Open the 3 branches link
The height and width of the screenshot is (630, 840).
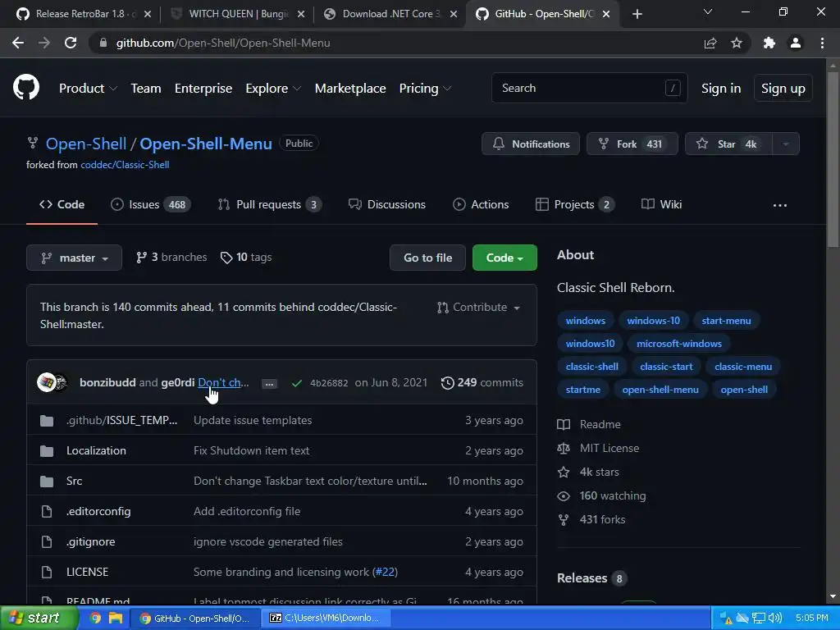pos(171,258)
